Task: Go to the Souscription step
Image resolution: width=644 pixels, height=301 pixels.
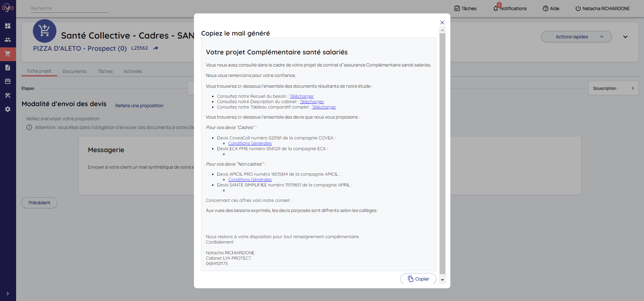Action: (x=613, y=88)
